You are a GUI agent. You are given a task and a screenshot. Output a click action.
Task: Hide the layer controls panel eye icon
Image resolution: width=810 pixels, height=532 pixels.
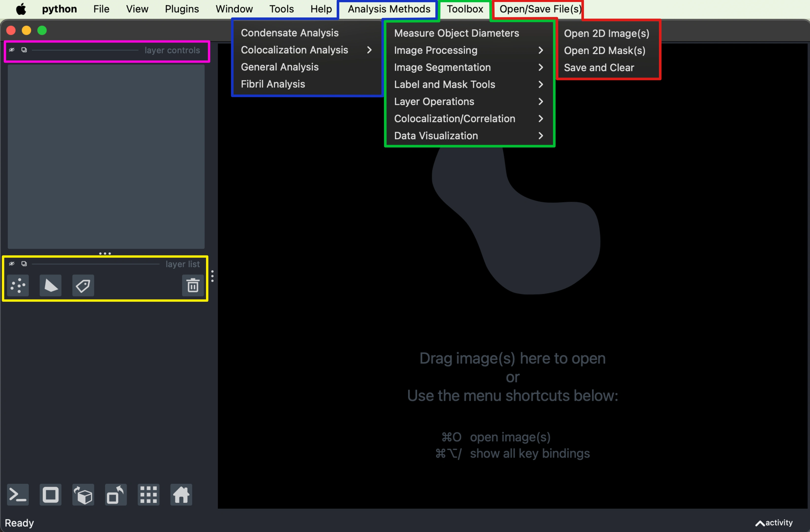[12, 50]
